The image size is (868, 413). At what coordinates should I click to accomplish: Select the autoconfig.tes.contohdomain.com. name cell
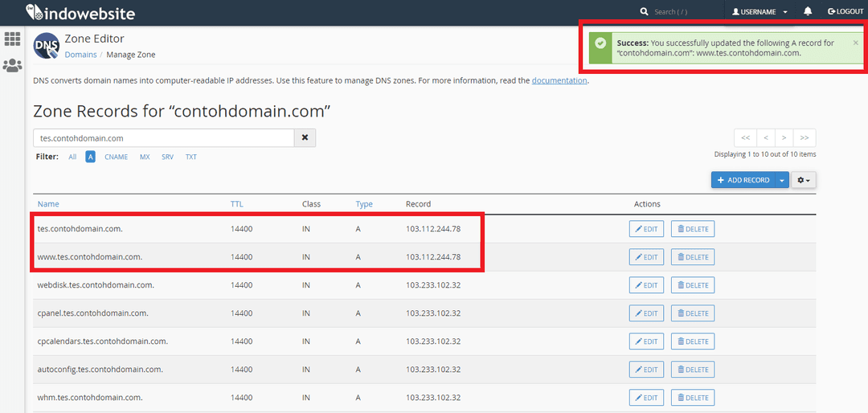point(100,370)
